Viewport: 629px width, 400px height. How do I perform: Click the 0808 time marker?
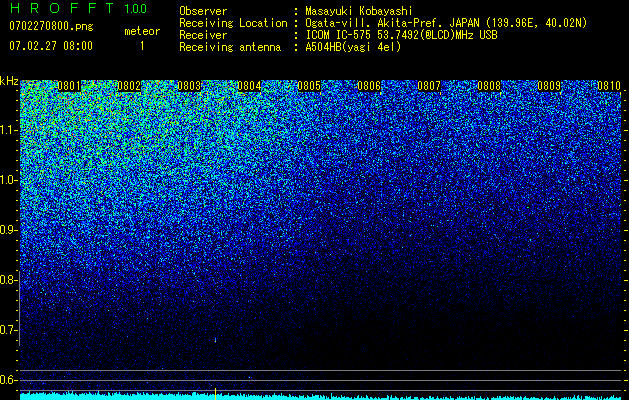[489, 86]
